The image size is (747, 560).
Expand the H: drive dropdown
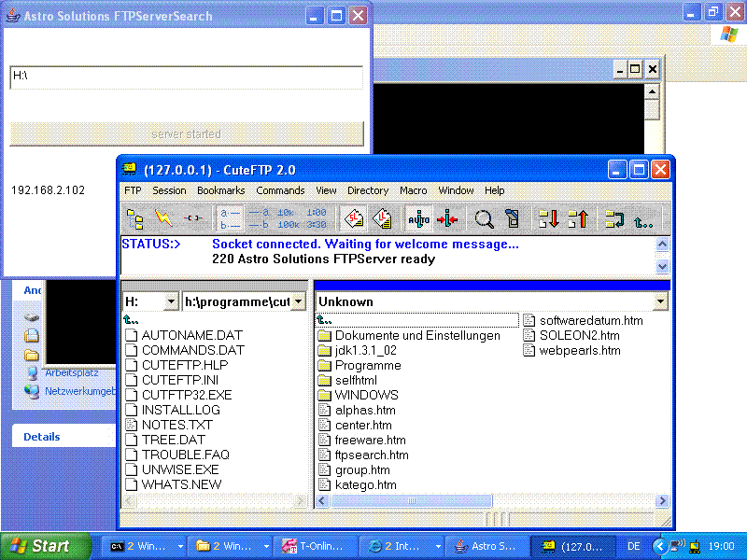click(x=171, y=301)
